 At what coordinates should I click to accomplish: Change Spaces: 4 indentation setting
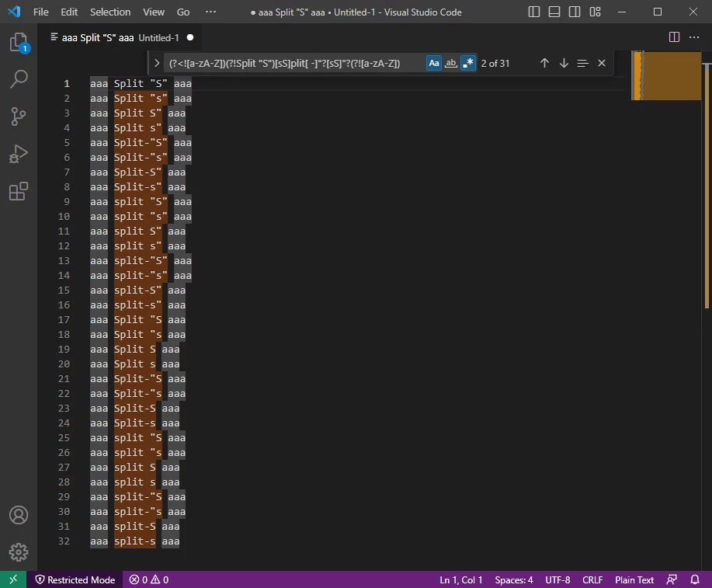pos(513,579)
